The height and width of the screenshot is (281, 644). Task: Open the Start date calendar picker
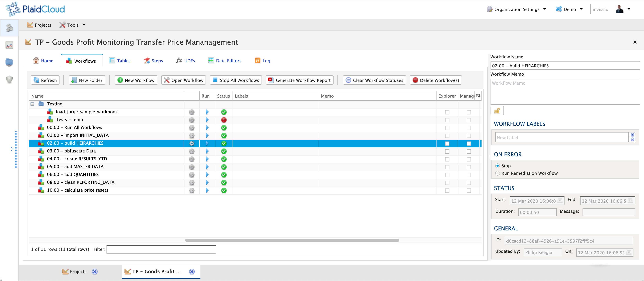click(560, 201)
